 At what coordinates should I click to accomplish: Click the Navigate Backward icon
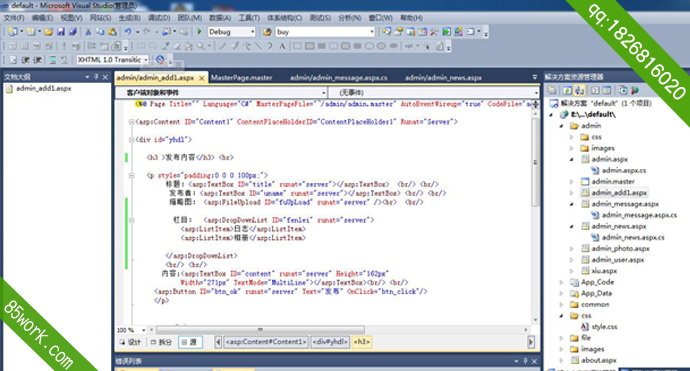[166, 32]
